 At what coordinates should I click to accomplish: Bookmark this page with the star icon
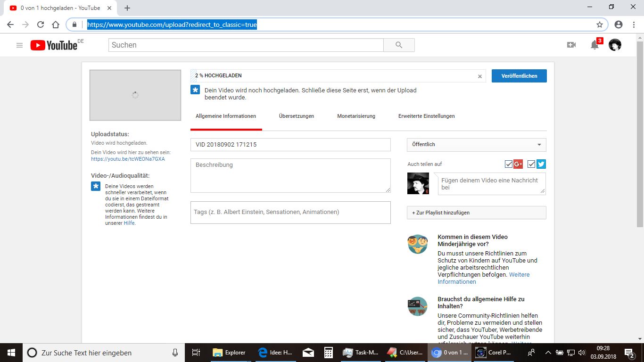[600, 25]
